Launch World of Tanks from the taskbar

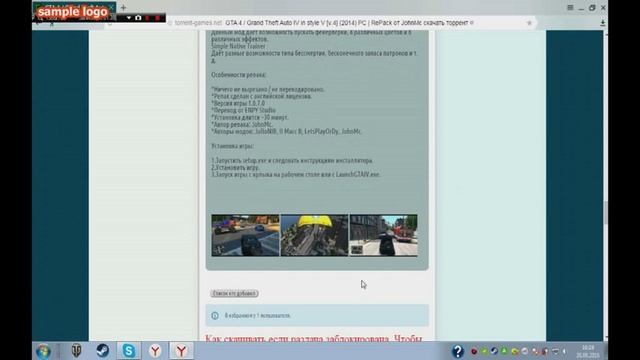76,351
